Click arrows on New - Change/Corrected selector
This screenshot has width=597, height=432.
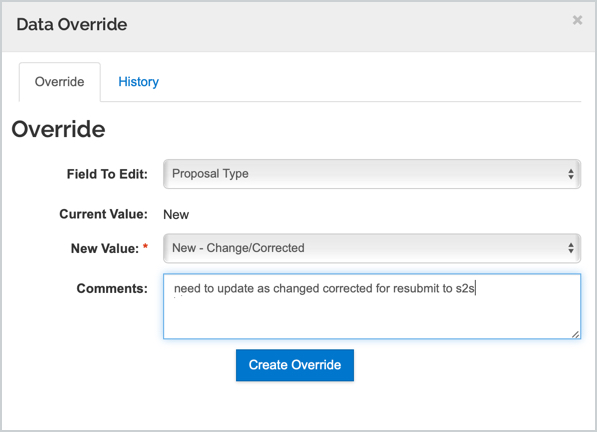pos(571,248)
